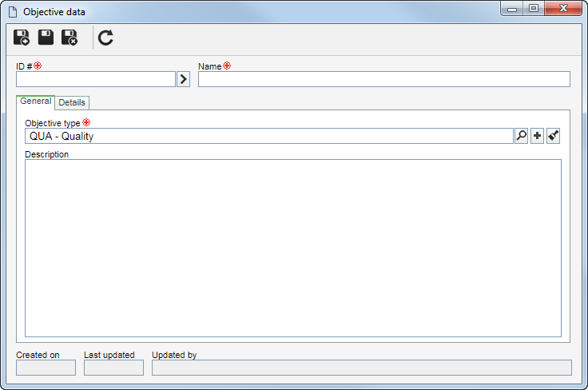This screenshot has height=390, width=588.
Task: Maximize the Objective data window
Action: pos(534,9)
